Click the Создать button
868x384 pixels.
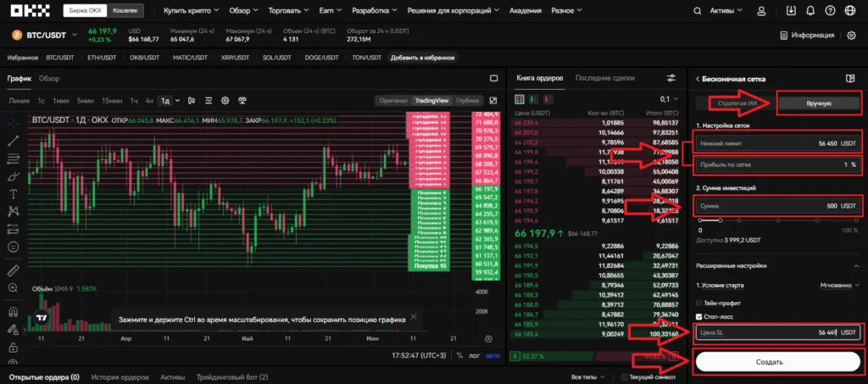[777, 362]
